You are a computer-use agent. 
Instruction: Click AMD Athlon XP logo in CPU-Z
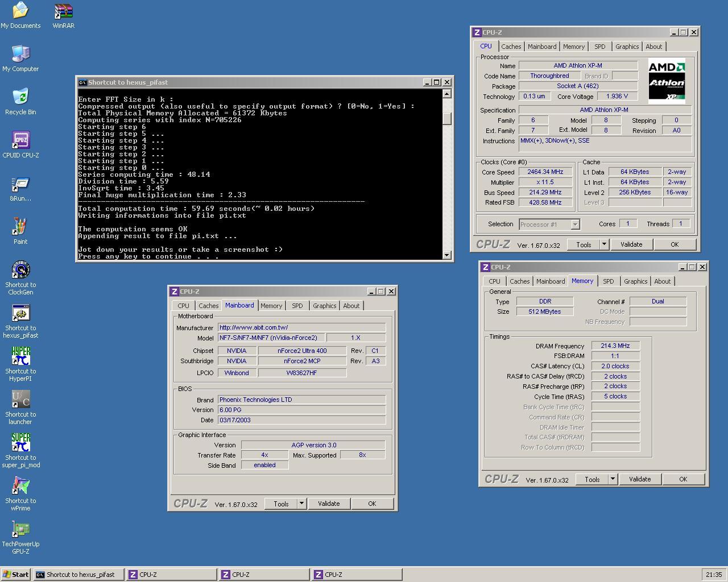click(667, 81)
